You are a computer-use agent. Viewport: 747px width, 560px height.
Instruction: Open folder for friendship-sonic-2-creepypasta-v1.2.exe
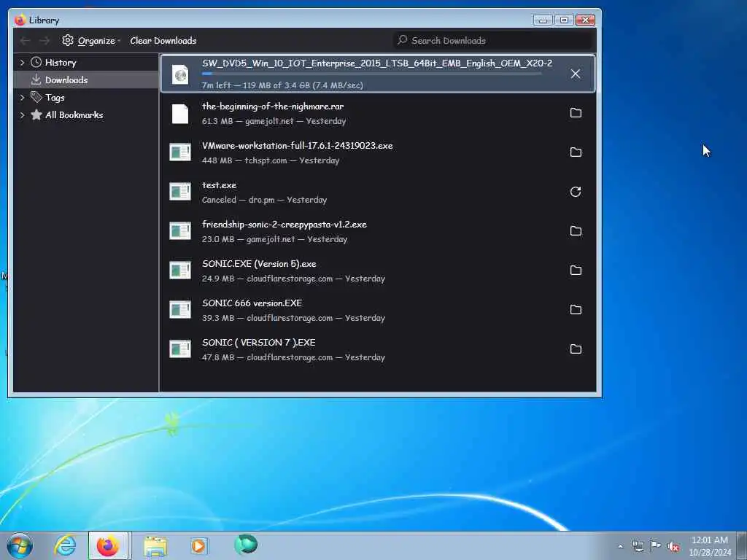[x=576, y=231]
